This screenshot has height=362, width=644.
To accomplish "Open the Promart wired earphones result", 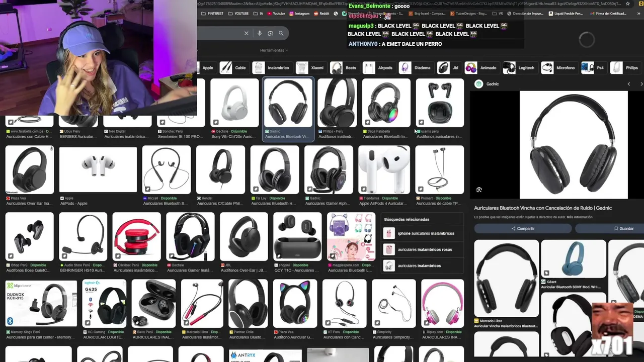I will pos(440,170).
